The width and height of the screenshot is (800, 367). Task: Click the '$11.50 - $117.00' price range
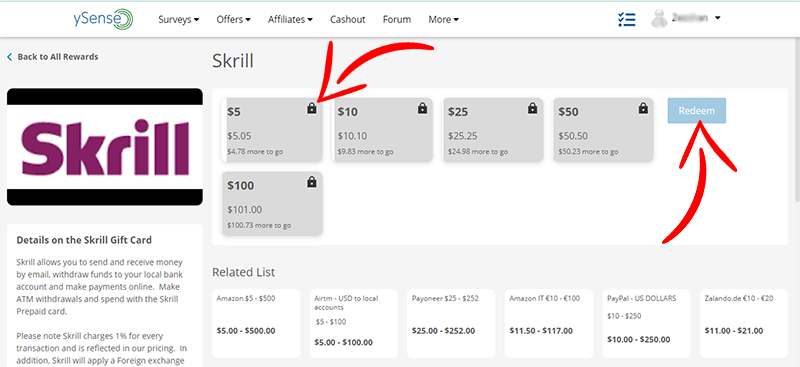[541, 331]
